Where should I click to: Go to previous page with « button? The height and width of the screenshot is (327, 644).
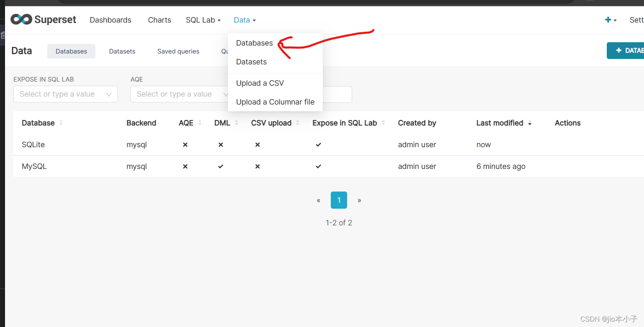(319, 200)
